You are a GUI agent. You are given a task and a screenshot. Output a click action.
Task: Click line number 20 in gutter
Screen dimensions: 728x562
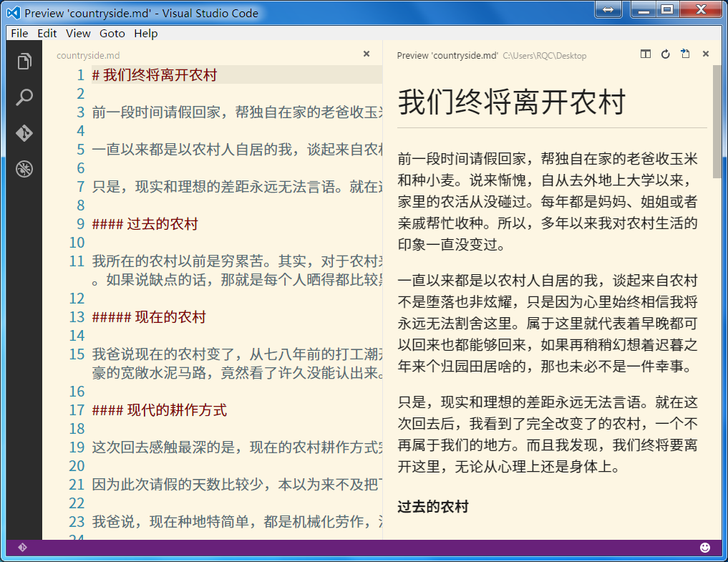pyautogui.click(x=77, y=466)
